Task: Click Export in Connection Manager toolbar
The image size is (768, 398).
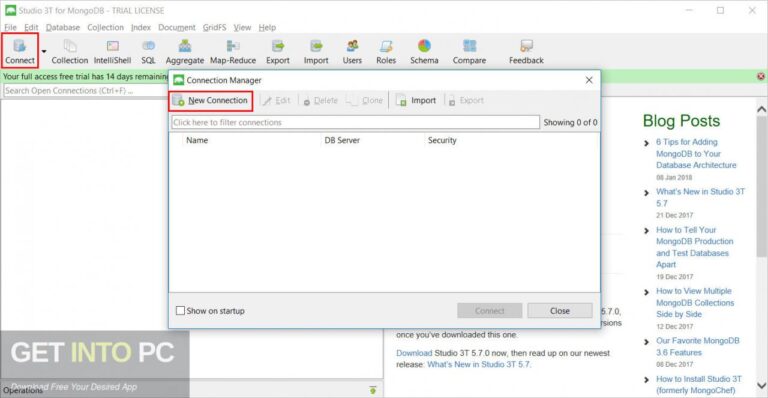Action: click(466, 100)
